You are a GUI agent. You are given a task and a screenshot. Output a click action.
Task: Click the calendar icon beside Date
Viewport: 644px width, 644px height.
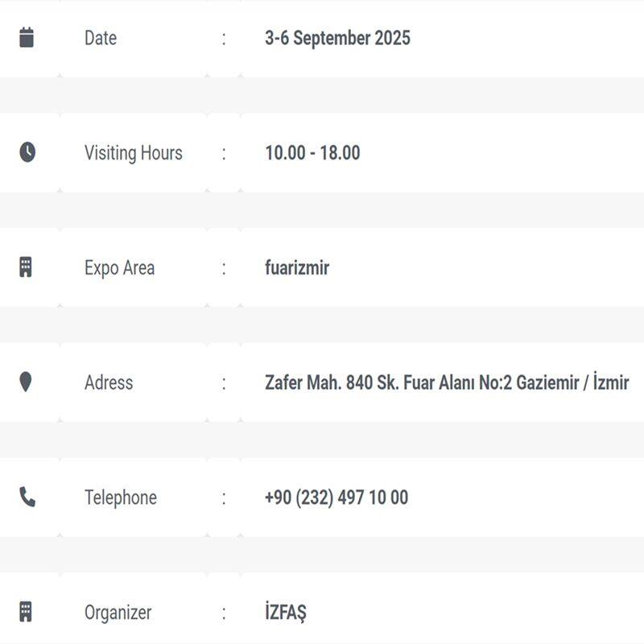[27, 38]
